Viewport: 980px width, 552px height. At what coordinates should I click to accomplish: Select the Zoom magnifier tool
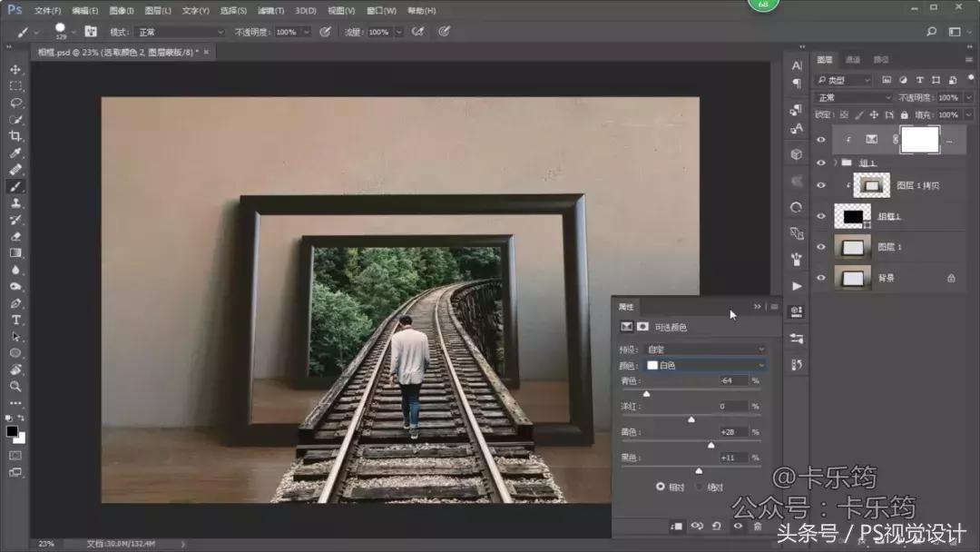[x=15, y=386]
